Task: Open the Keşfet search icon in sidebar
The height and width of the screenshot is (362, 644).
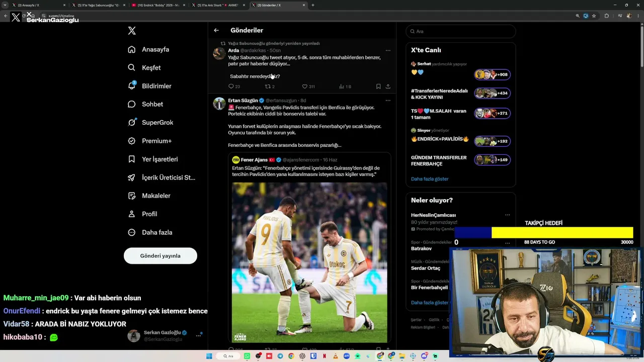Action: (x=132, y=67)
